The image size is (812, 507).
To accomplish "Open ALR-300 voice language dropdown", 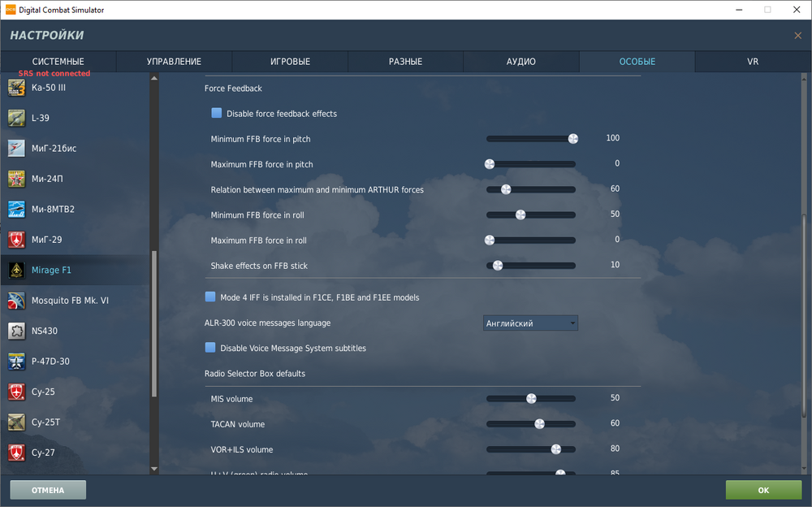I will click(x=530, y=323).
